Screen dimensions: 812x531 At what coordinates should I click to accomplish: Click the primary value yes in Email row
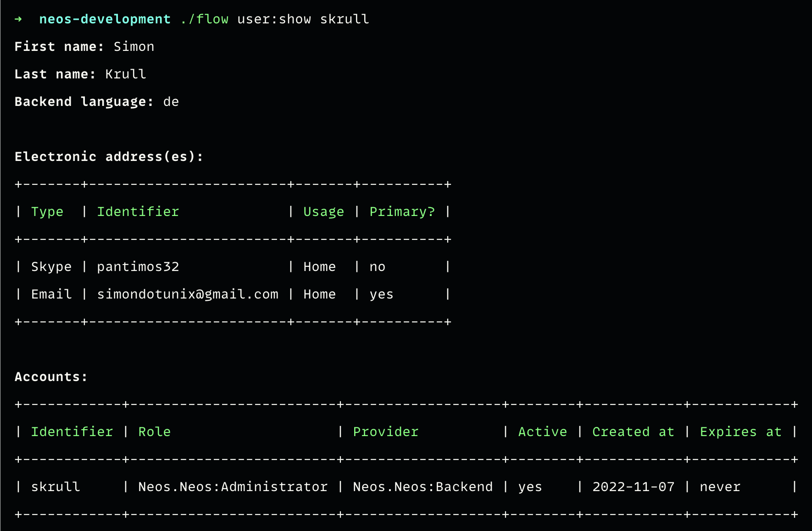(x=381, y=294)
